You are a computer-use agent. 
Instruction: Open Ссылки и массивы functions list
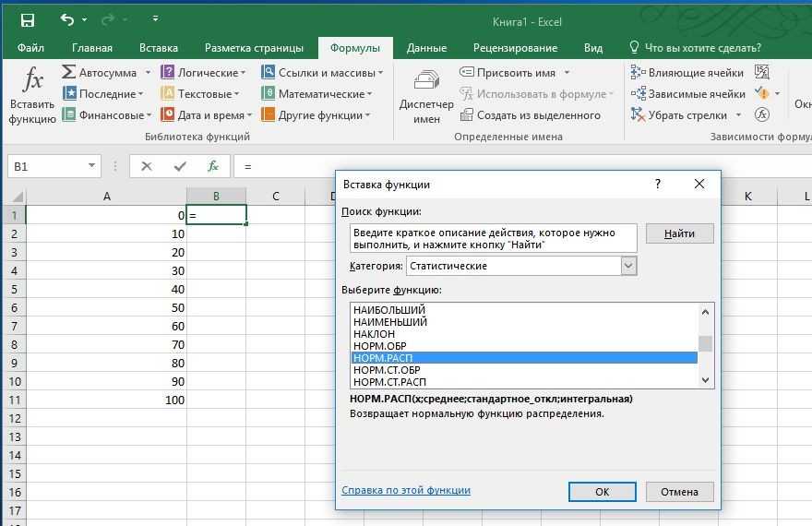click(322, 73)
